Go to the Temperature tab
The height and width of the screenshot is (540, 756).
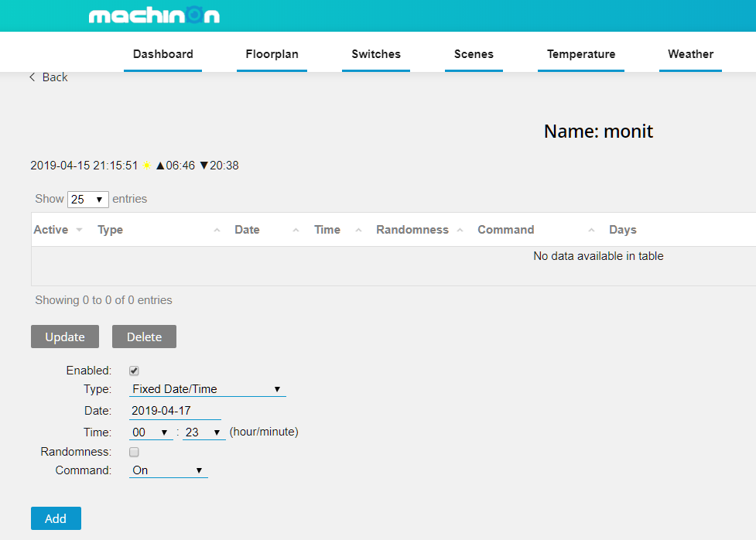tap(580, 54)
